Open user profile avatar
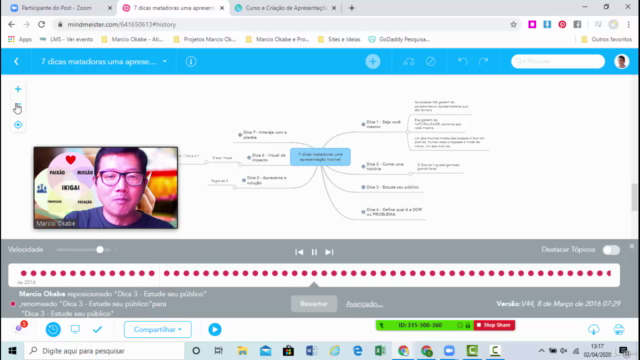This screenshot has height=360, width=640. click(622, 61)
